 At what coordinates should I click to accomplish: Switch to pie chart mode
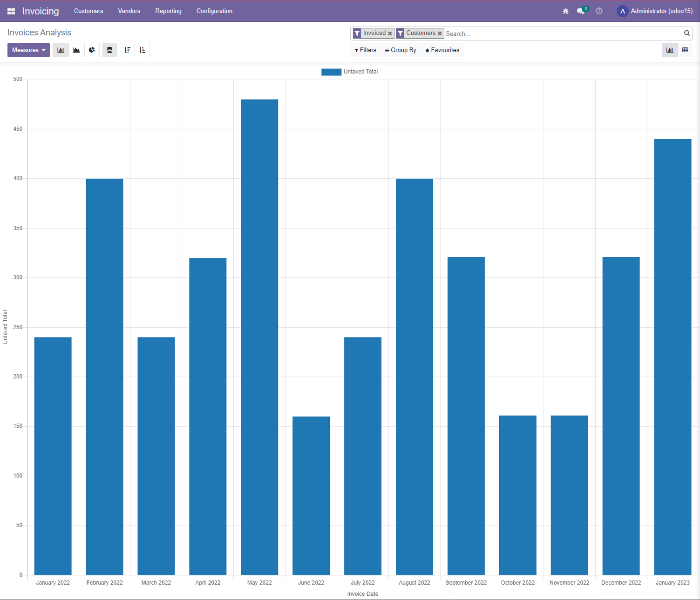tap(92, 50)
